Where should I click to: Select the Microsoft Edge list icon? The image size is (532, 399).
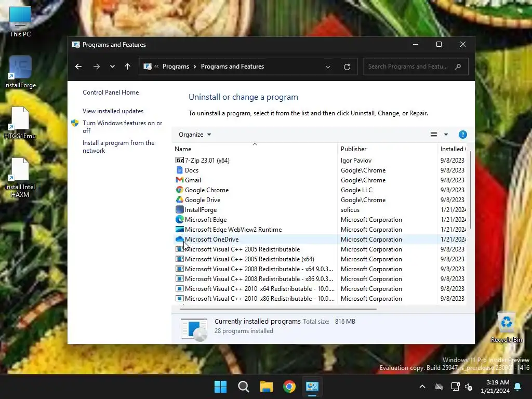[x=179, y=219]
